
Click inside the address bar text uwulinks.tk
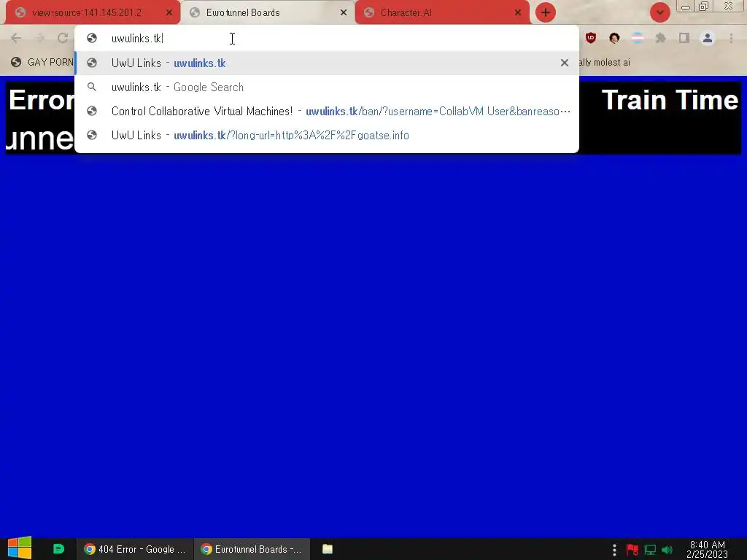(136, 39)
